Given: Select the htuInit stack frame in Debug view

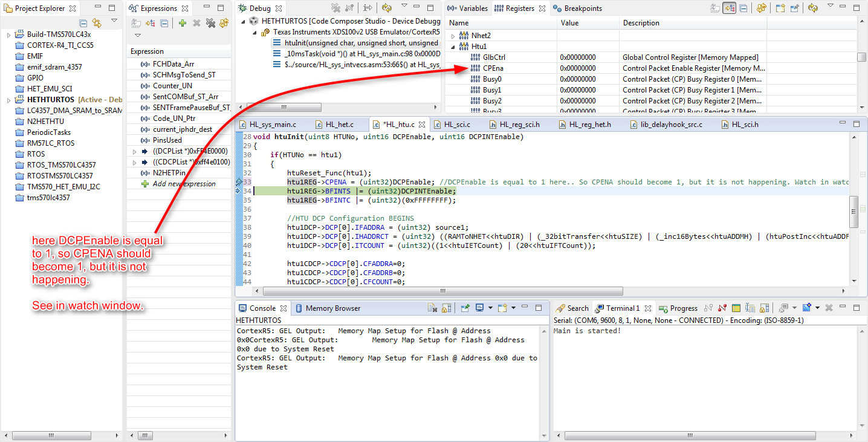Looking at the screenshot, I should click(355, 43).
